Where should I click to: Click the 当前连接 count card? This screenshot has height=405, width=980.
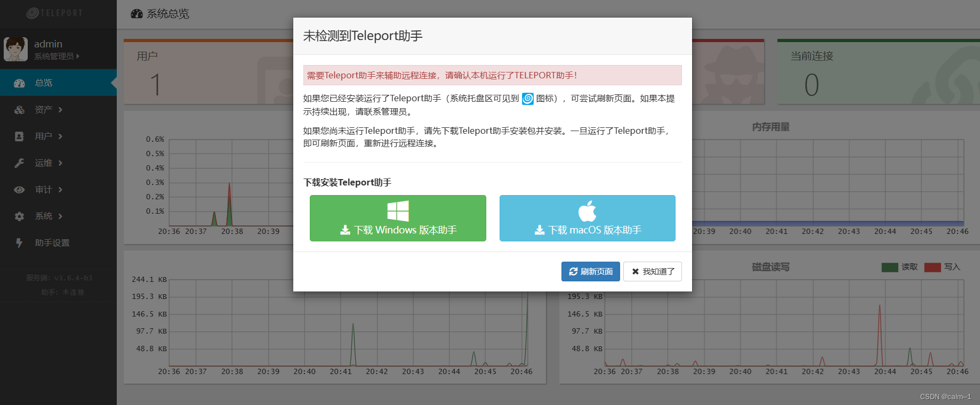click(x=879, y=72)
